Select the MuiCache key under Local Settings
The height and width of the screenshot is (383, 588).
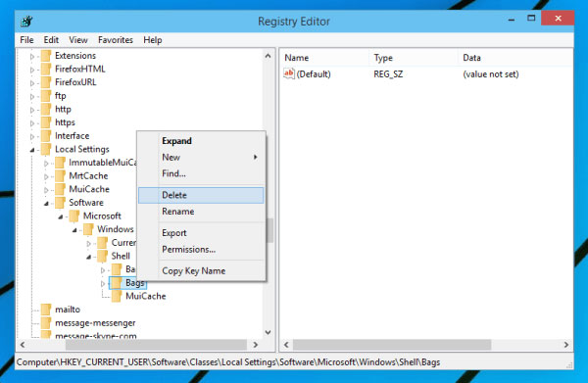click(89, 189)
